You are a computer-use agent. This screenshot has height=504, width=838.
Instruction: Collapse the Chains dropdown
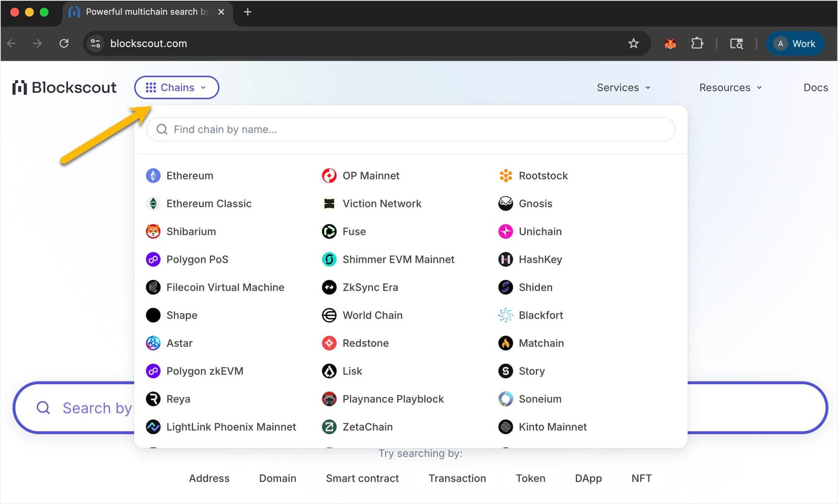click(x=176, y=87)
